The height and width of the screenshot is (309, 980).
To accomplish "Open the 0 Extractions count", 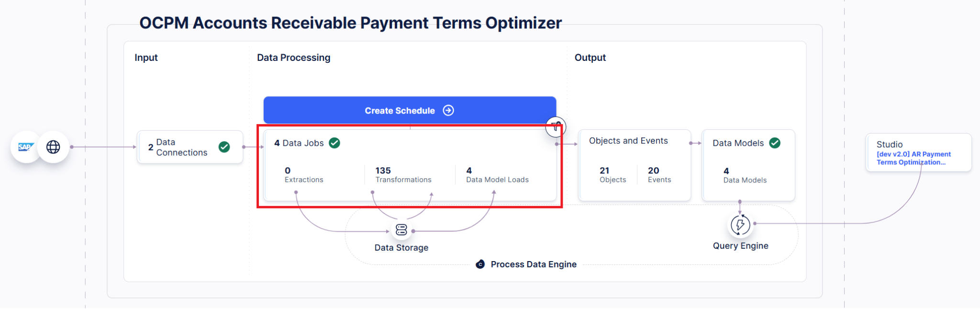I will click(x=304, y=175).
